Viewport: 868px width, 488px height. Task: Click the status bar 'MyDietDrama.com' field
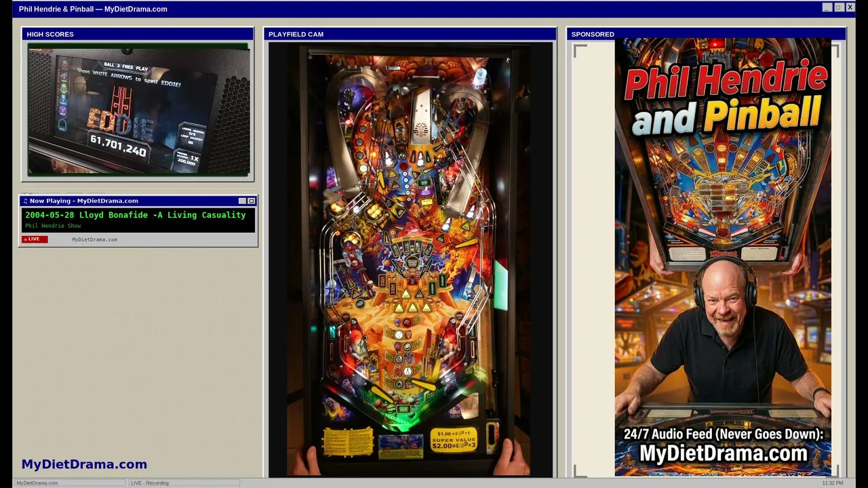(x=70, y=483)
